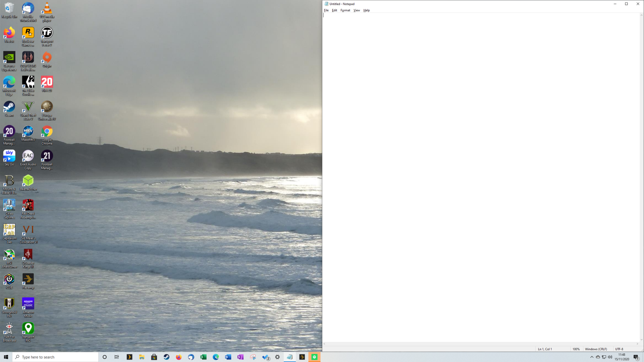The height and width of the screenshot is (362, 644).
Task: Select the Recycle Bin desktop icon
Action: (9, 10)
